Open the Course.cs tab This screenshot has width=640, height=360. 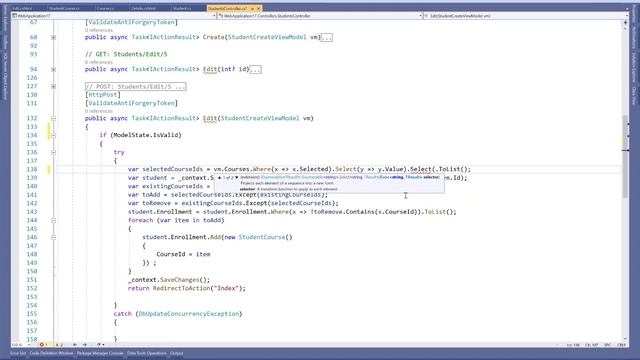pyautogui.click(x=106, y=8)
